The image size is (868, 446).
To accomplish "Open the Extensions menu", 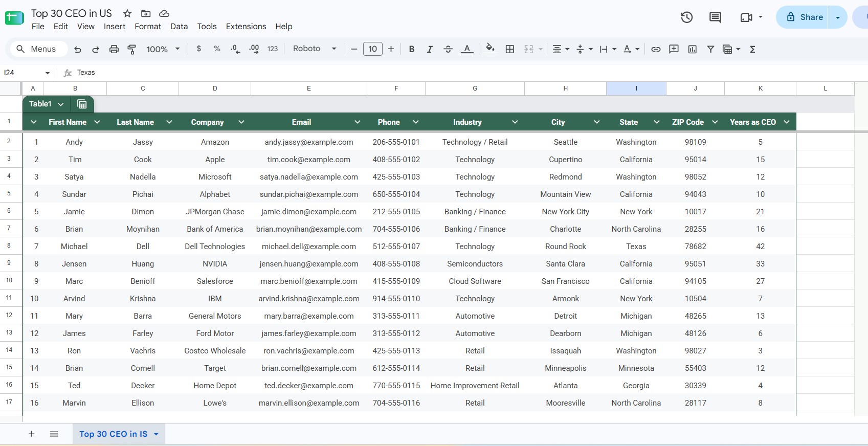I will pyautogui.click(x=246, y=27).
